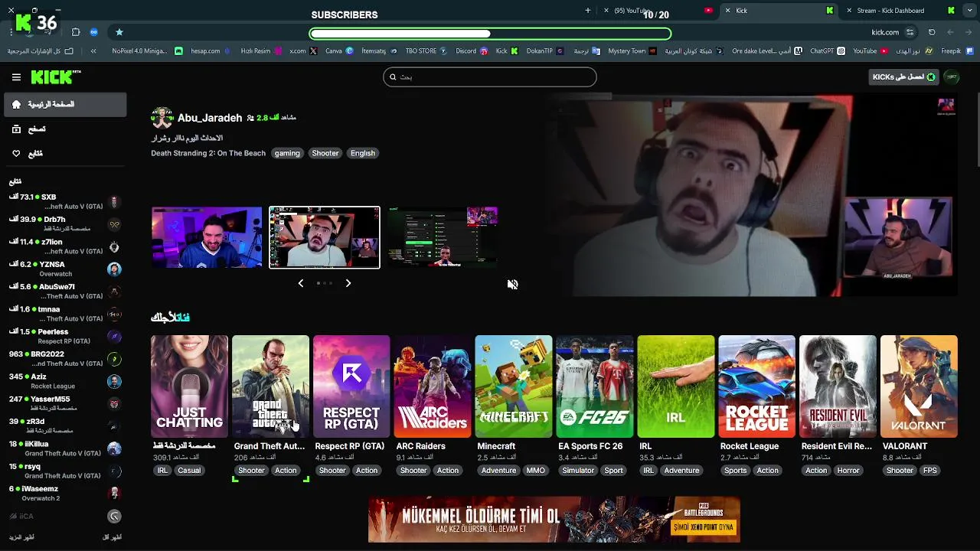980x551 pixels.
Task: Click the MMO tag under Minecraft
Action: pos(536,471)
